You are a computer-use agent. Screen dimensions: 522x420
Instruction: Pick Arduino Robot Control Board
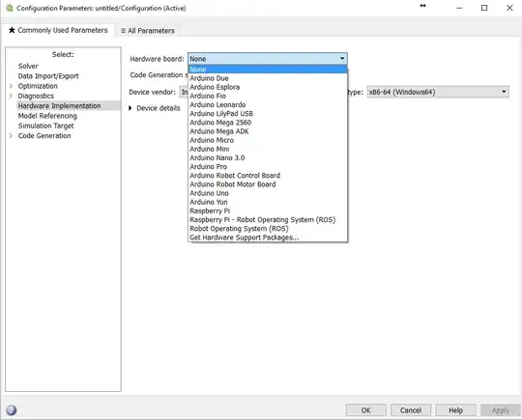pos(268,176)
